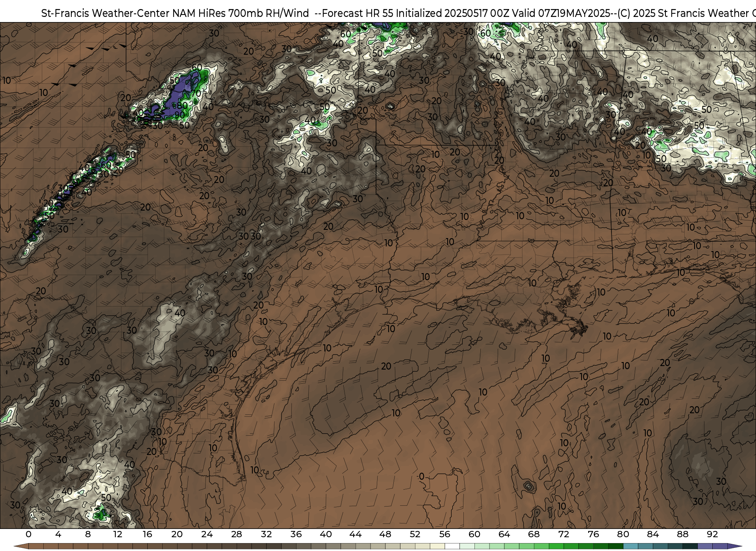The height and width of the screenshot is (551, 756).
Task: Click the colorbar label "12"
Action: pos(118,534)
